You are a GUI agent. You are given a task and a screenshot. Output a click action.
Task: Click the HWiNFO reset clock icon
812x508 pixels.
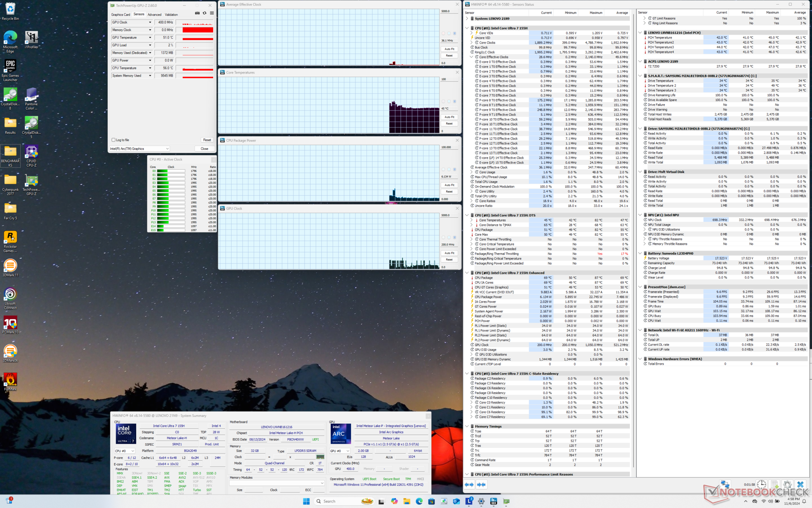761,485
